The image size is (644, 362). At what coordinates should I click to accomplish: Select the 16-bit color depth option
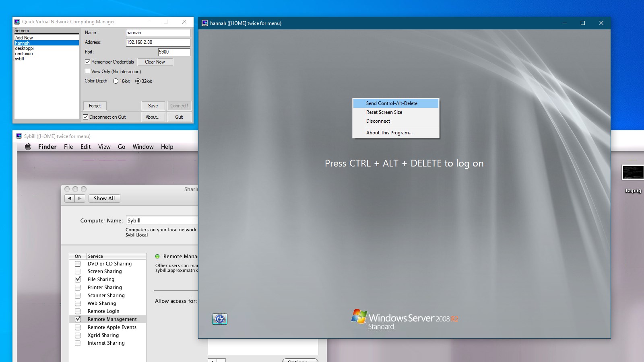coord(116,81)
